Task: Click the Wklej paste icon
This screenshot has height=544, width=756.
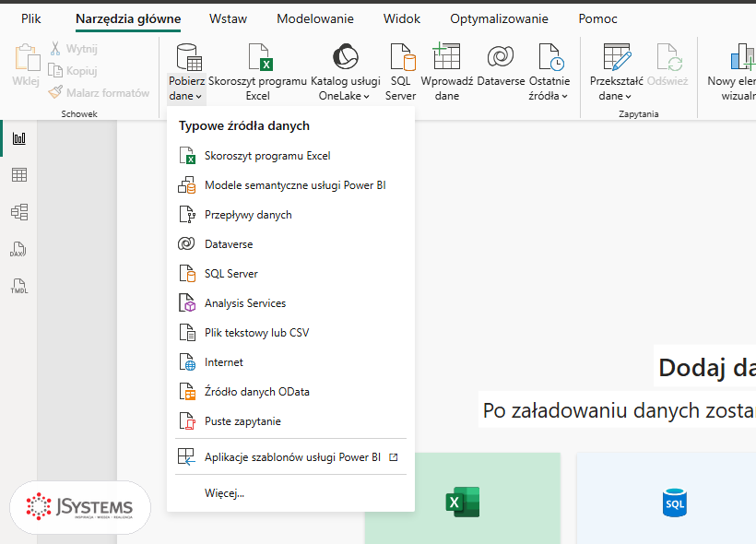Action: click(x=27, y=58)
